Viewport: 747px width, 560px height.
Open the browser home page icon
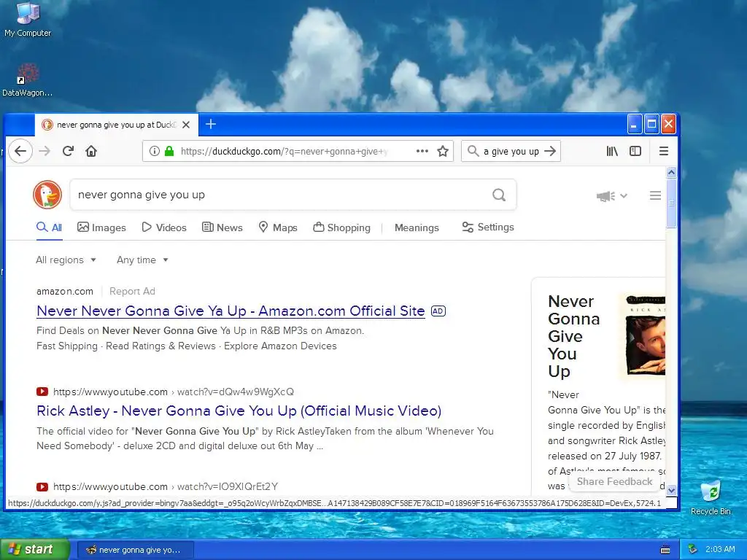click(x=91, y=152)
